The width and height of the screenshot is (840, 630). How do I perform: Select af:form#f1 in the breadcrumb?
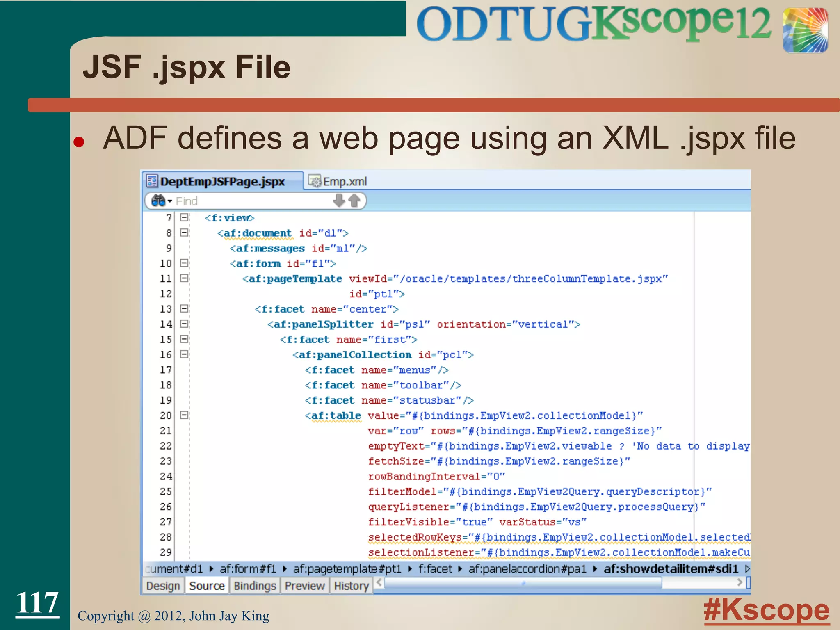(x=248, y=569)
